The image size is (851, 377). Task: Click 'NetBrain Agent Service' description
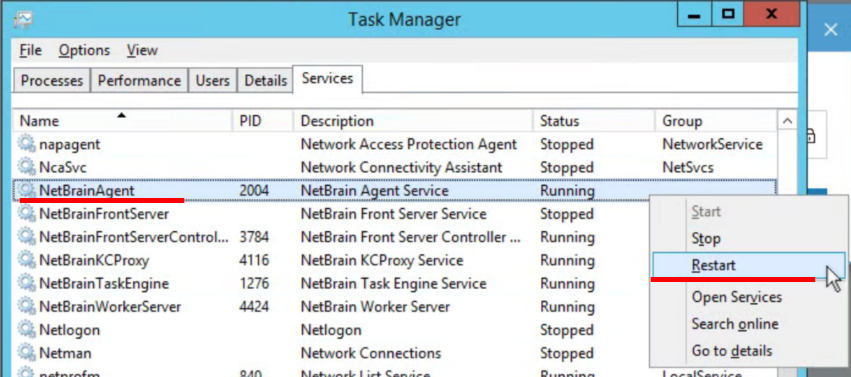374,191
